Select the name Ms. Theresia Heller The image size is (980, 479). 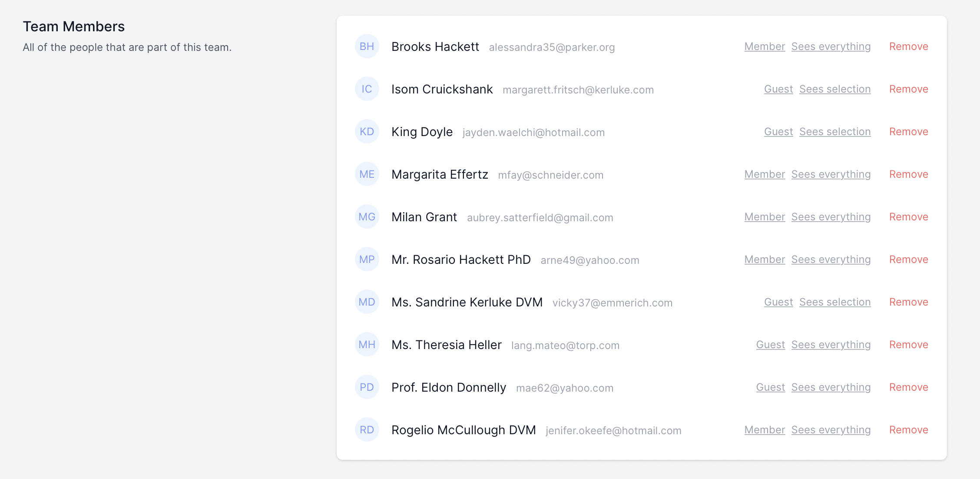(x=447, y=345)
